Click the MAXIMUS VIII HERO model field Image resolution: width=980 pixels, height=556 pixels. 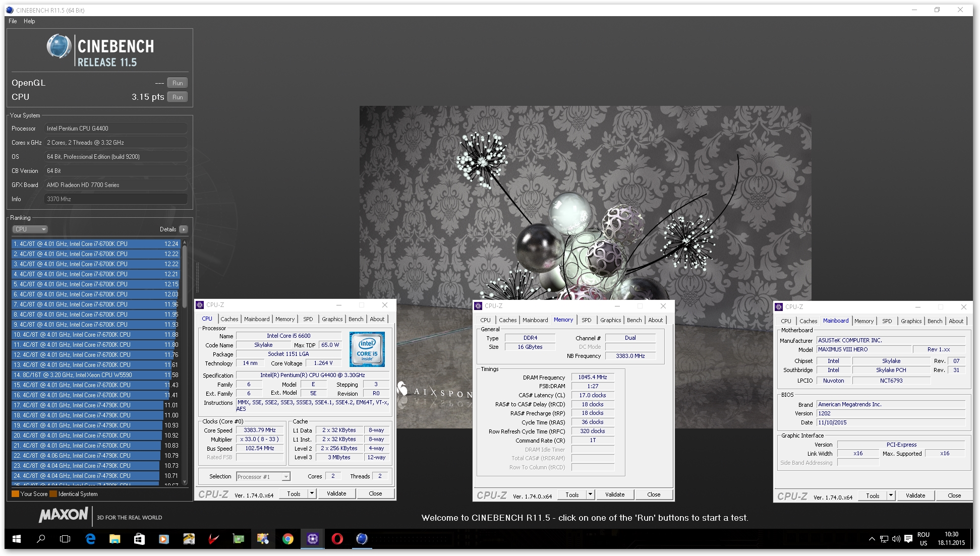[864, 349]
